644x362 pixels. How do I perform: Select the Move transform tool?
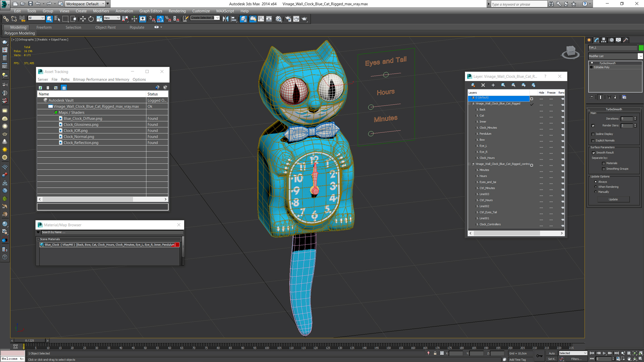click(83, 19)
